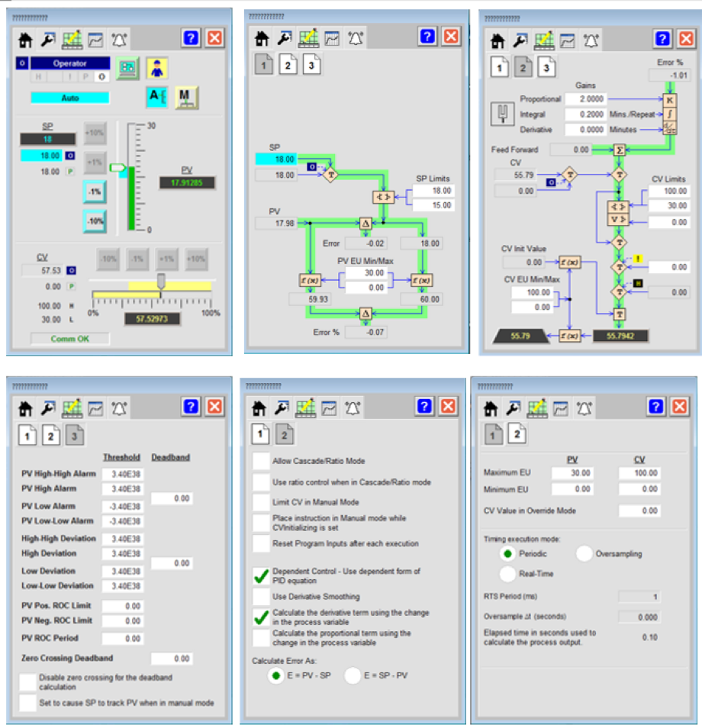Viewport: 702px width, 728px height.
Task: Open the Trends icon in the Operator faceplate
Action: (x=95, y=40)
